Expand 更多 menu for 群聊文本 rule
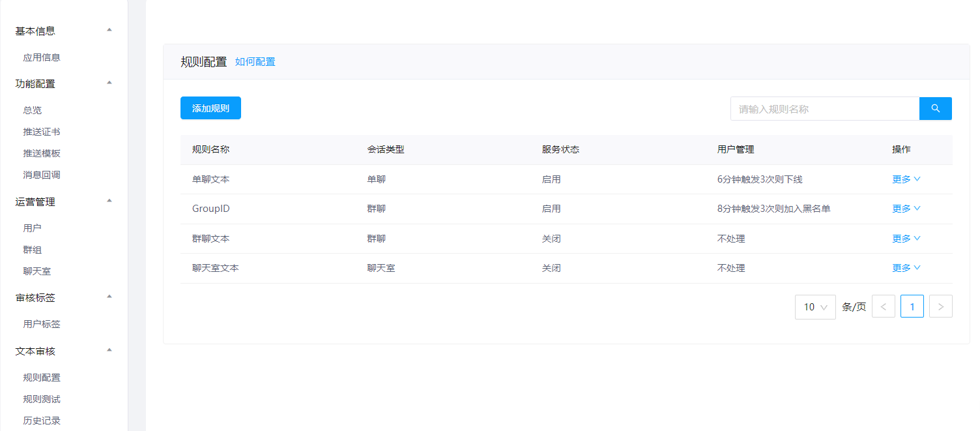Image resolution: width=980 pixels, height=431 pixels. tap(906, 239)
